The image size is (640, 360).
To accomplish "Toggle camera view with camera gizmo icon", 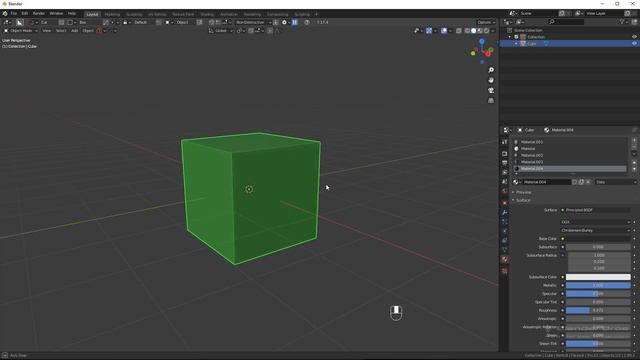I will (491, 90).
